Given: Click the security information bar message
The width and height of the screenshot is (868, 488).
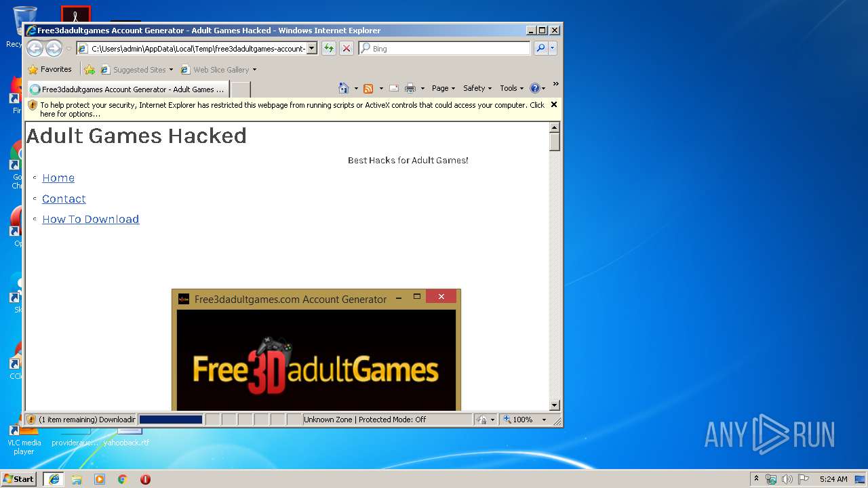Looking at the screenshot, I should point(292,109).
